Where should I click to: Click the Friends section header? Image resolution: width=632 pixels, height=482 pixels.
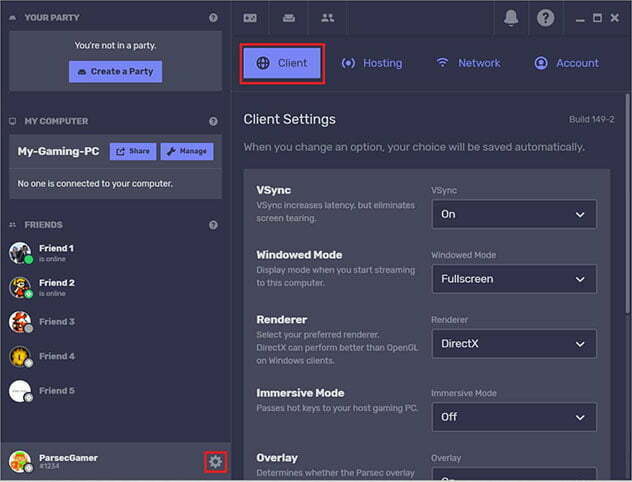pyautogui.click(x=44, y=225)
